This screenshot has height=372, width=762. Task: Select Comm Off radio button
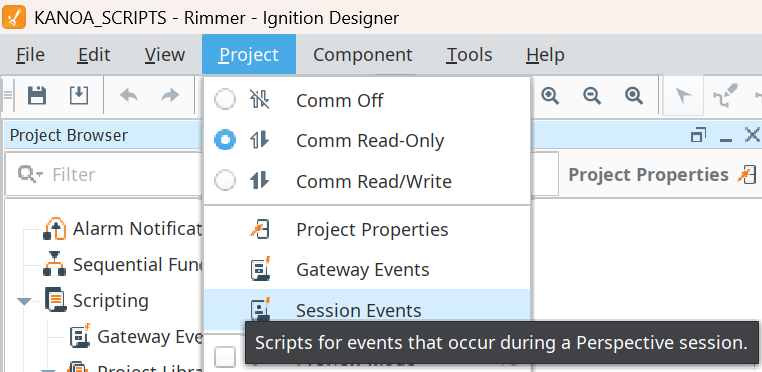(225, 100)
